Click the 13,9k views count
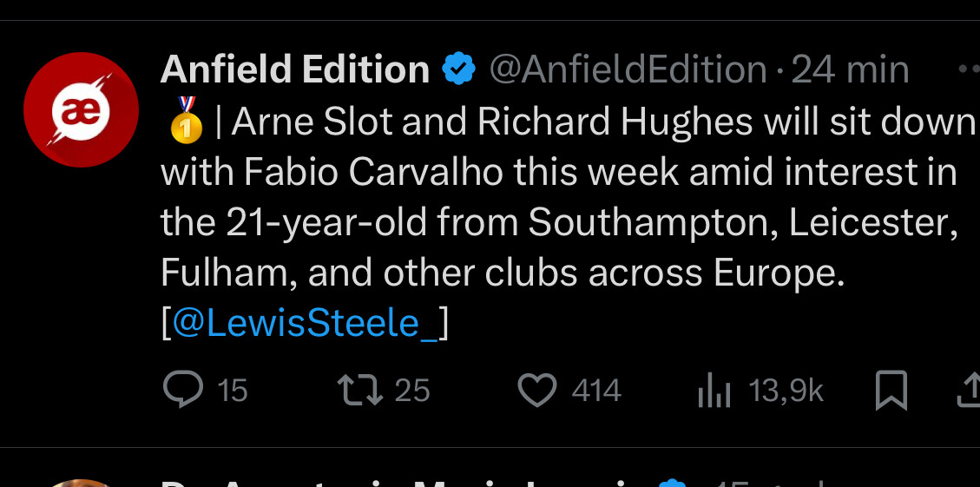Screen dimensions: 980x487 click(x=786, y=391)
